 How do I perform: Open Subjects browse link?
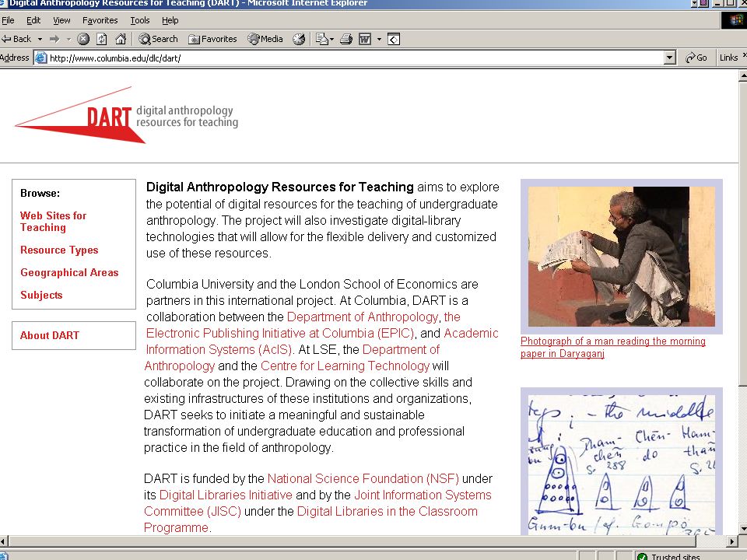(x=41, y=295)
